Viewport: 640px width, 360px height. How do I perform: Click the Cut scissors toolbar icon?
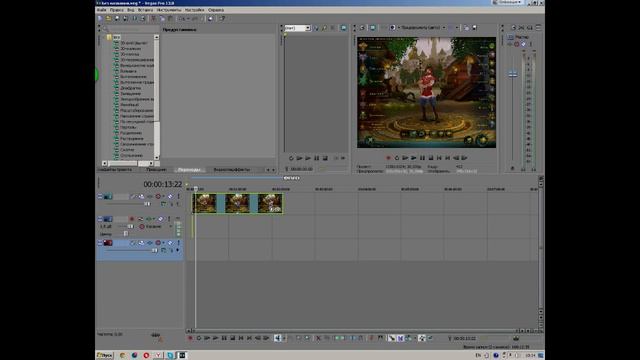point(153,18)
